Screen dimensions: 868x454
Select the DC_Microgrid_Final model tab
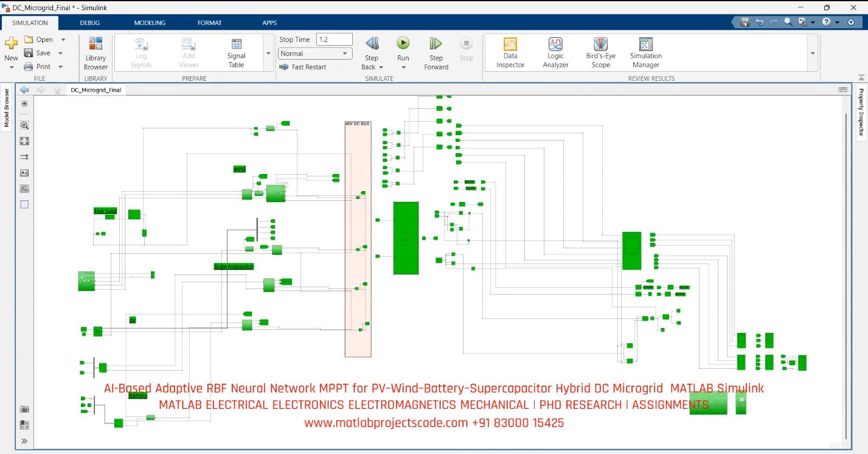(96, 90)
